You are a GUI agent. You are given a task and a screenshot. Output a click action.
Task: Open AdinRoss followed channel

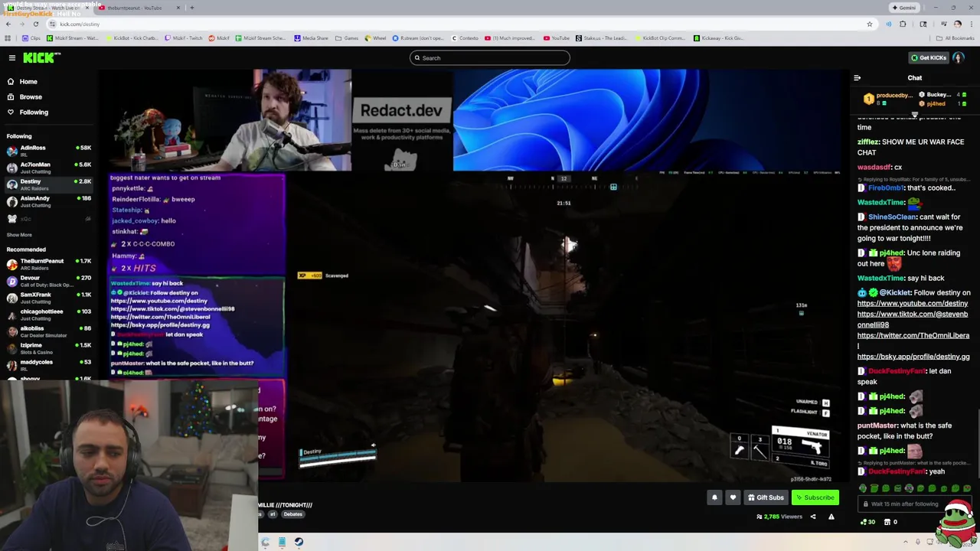[x=47, y=151]
